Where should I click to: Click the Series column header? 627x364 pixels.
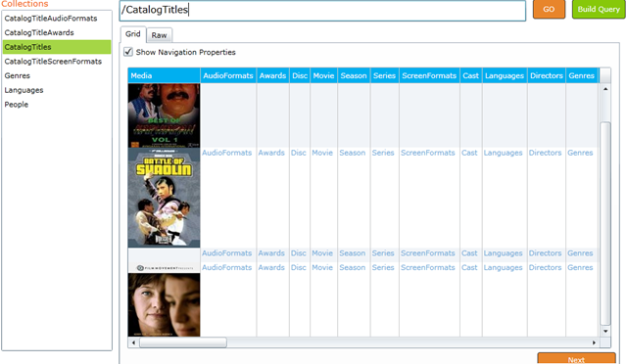tap(384, 75)
